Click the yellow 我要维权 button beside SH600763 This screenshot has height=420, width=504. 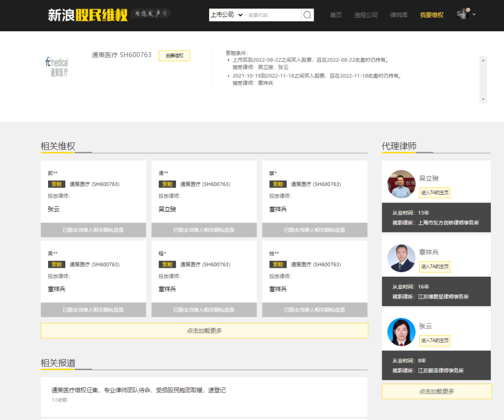pyautogui.click(x=175, y=56)
